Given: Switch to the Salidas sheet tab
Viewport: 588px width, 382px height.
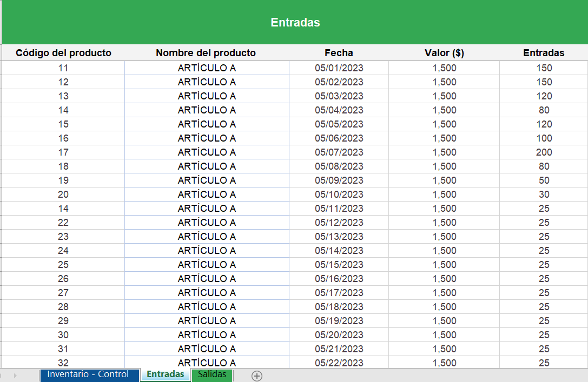Looking at the screenshot, I should [x=212, y=374].
